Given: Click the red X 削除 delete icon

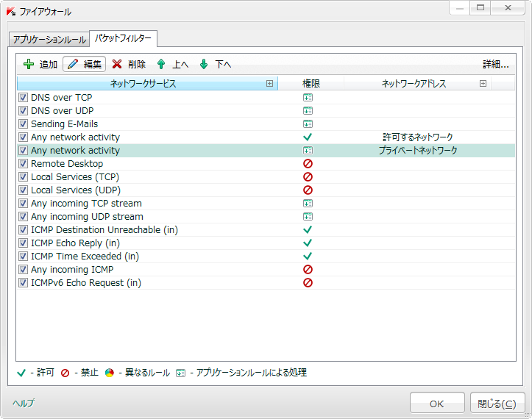Looking at the screenshot, I should [x=117, y=65].
